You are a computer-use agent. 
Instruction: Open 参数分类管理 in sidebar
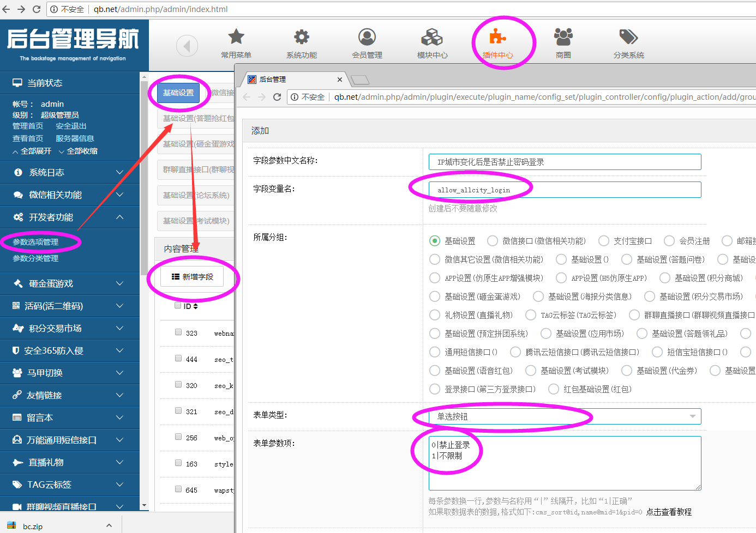pos(35,258)
